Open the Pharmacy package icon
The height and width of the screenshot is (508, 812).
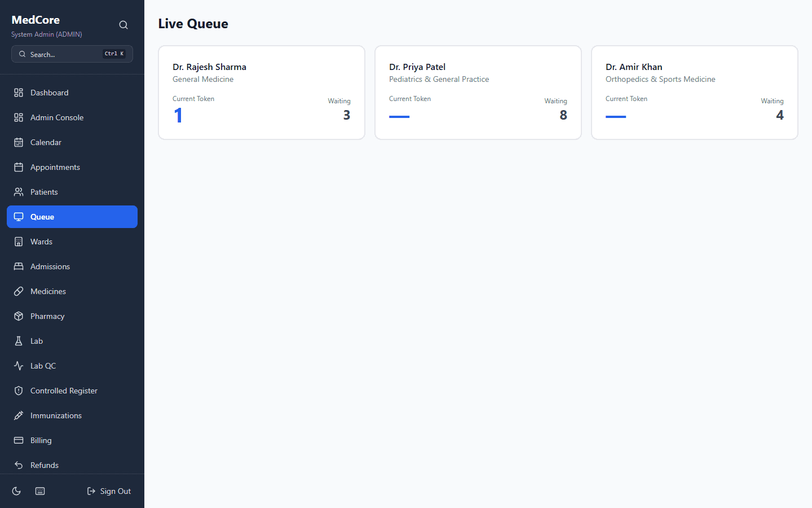point(19,316)
